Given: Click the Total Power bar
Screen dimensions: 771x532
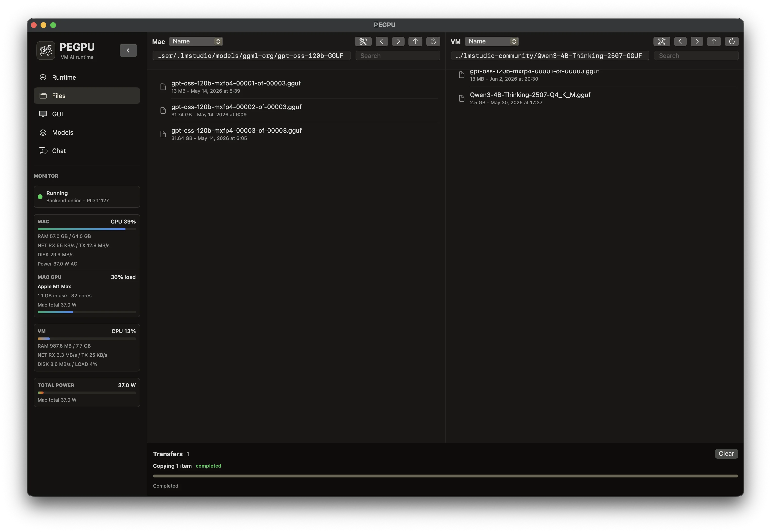Looking at the screenshot, I should 87,393.
